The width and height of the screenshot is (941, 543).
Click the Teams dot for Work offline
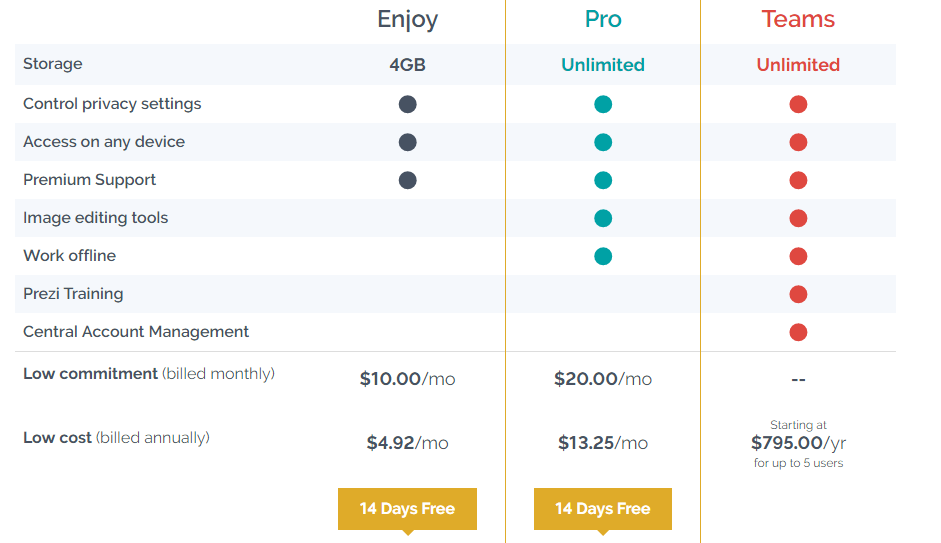[x=798, y=256]
